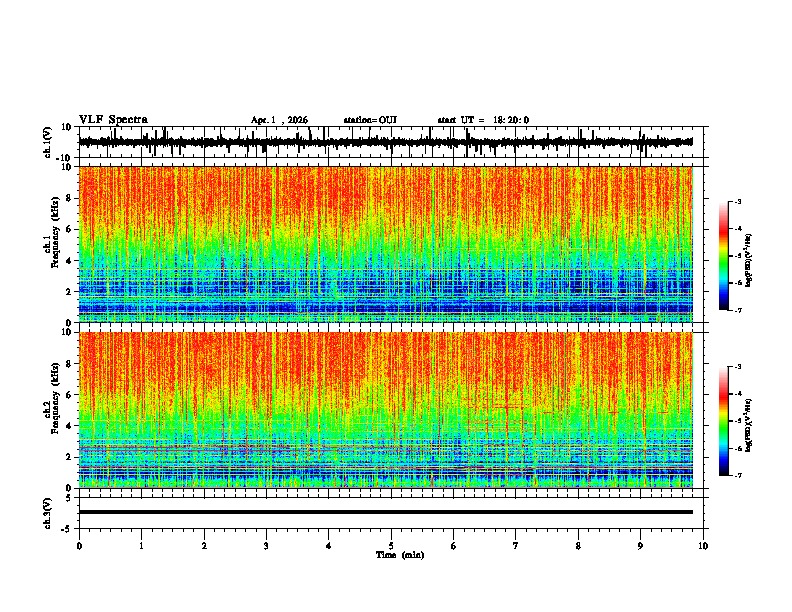Click the "6" tick on the Time axis

pos(454,546)
